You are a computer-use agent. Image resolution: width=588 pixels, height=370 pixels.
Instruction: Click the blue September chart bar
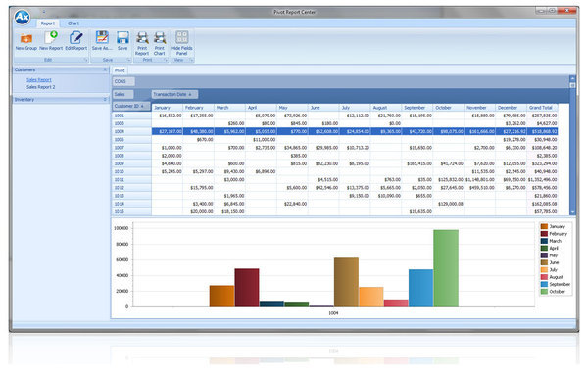[420, 289]
